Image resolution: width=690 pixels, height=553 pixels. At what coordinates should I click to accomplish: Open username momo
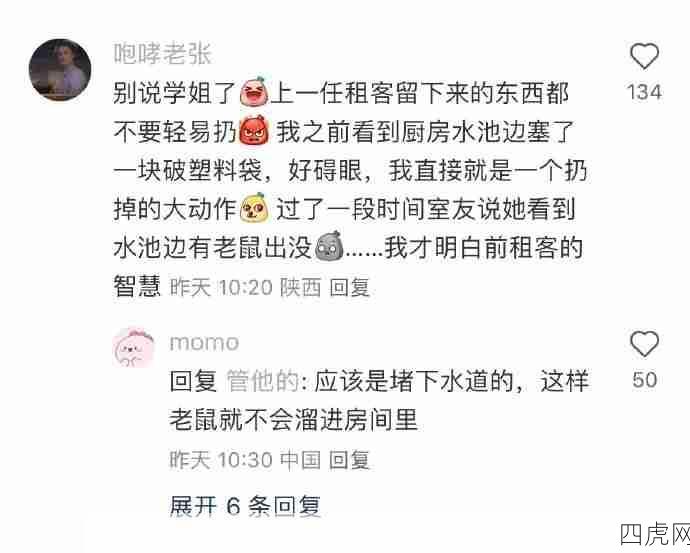coord(204,343)
